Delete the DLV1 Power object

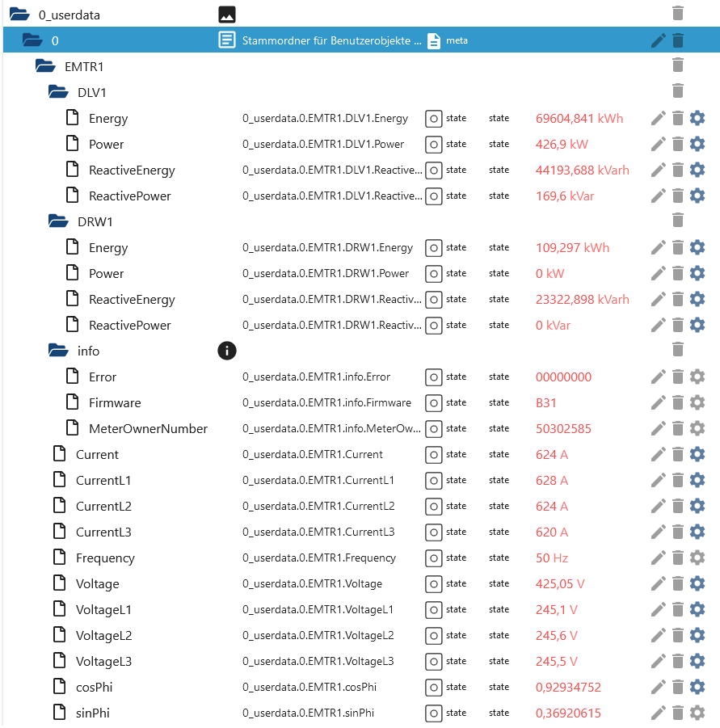678,145
